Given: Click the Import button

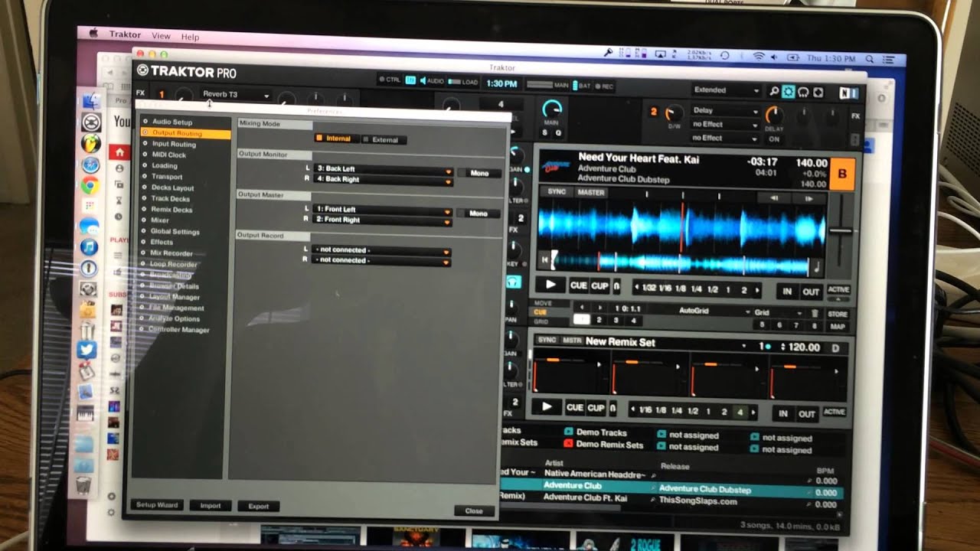Looking at the screenshot, I should pos(211,506).
